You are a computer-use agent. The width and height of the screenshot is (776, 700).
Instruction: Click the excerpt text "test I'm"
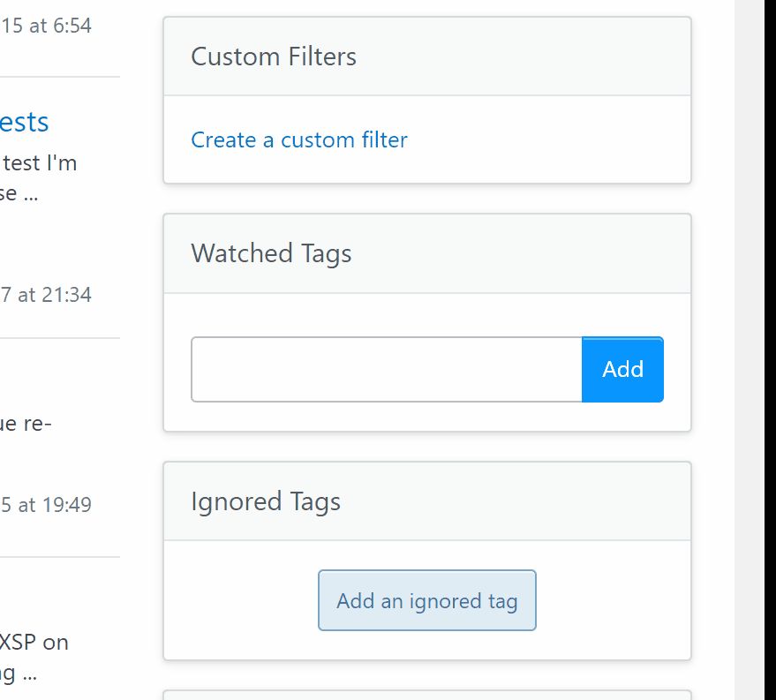click(40, 163)
